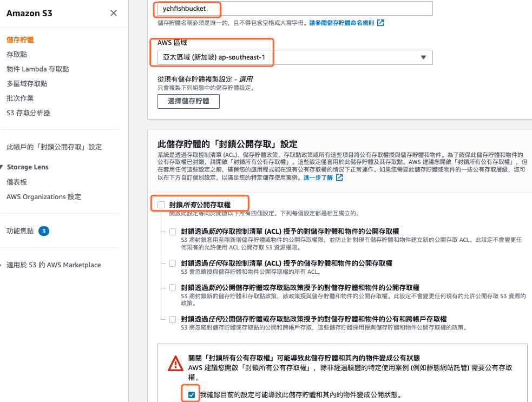Open 請參閱儲存貯體命名規則 link
Viewport: 532px width, 402px height.
click(x=341, y=23)
